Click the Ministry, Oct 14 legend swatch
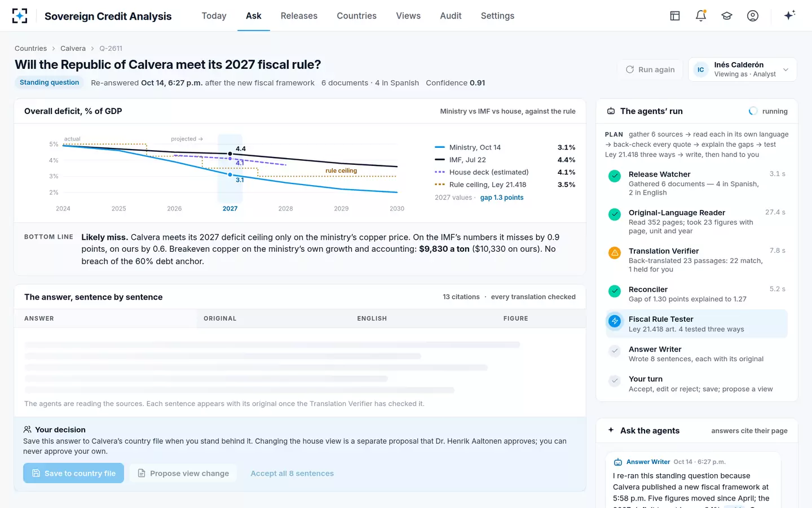 pos(440,147)
